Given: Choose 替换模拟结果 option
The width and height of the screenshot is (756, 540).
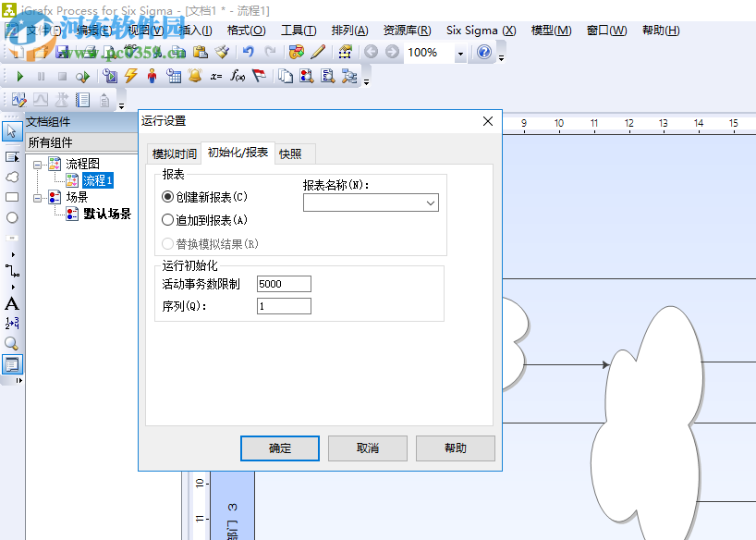Looking at the screenshot, I should [167, 241].
